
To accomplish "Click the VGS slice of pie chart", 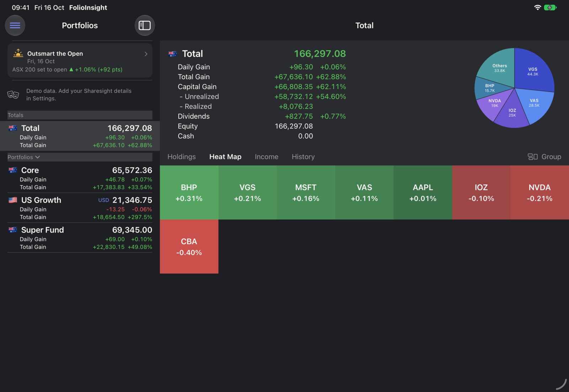I will tap(533, 71).
